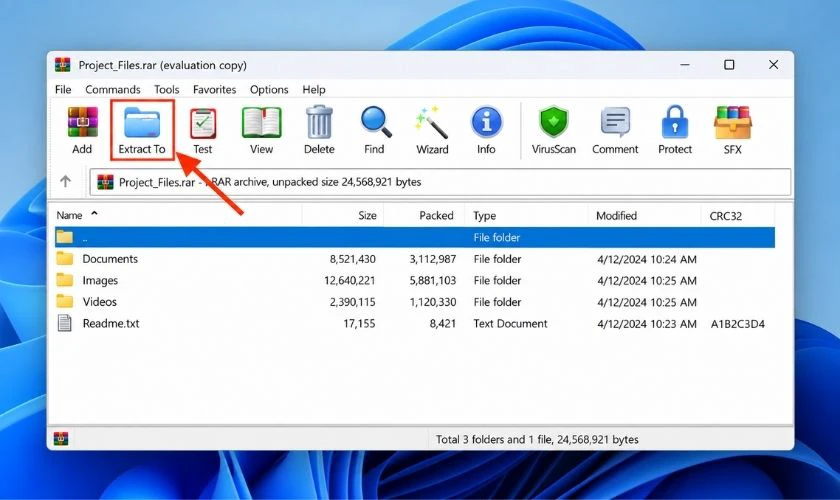
Task: Select the Images folder name
Action: (x=100, y=280)
